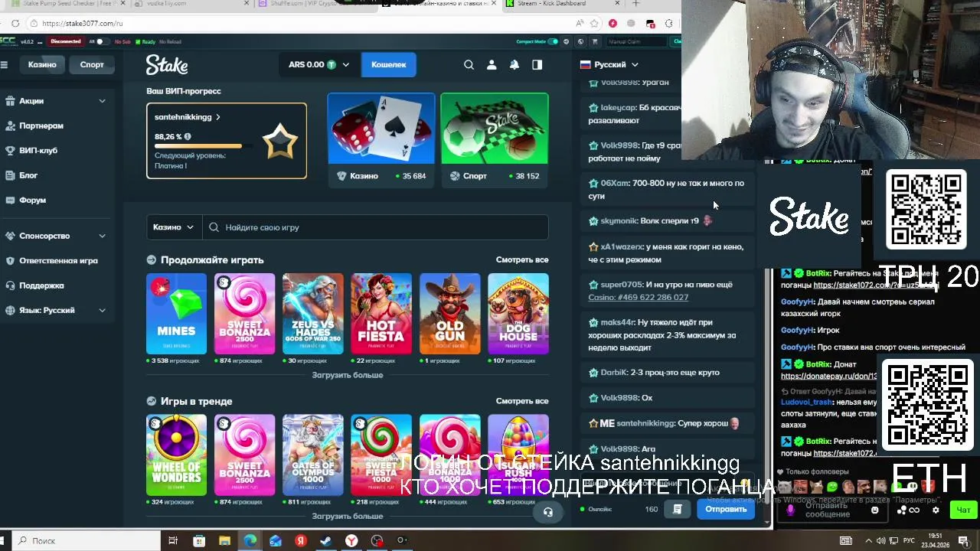Click the VIP progress bar
The height and width of the screenshot is (551, 980).
[205, 146]
